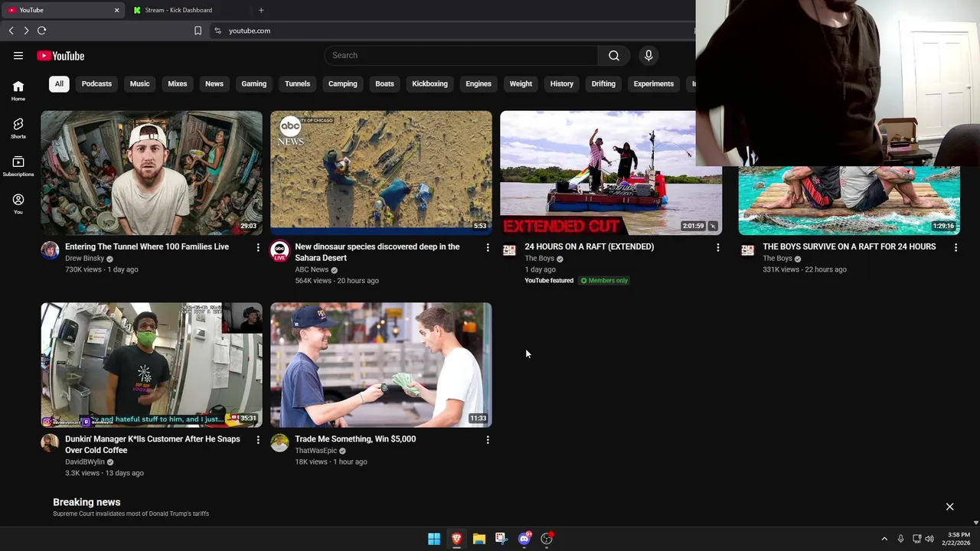Image resolution: width=980 pixels, height=551 pixels.
Task: Open File Explorer from taskbar
Action: coord(479,539)
